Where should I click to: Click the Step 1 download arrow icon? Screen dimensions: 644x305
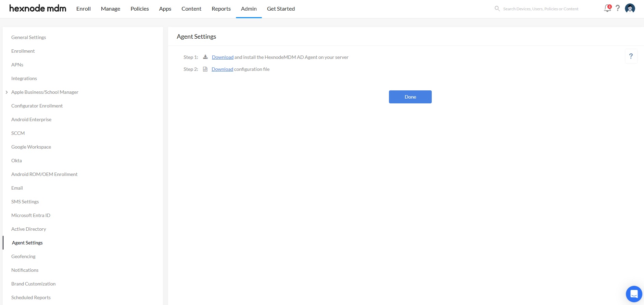click(x=205, y=57)
